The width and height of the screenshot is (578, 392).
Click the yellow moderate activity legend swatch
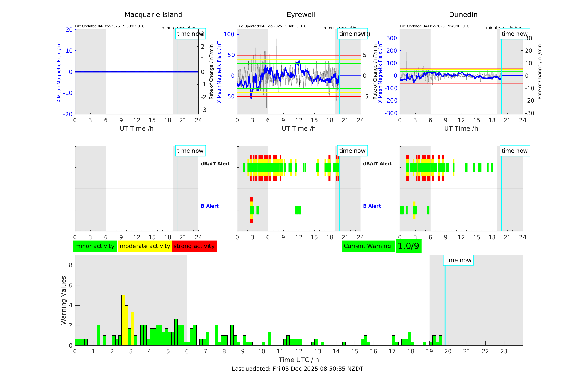(145, 246)
